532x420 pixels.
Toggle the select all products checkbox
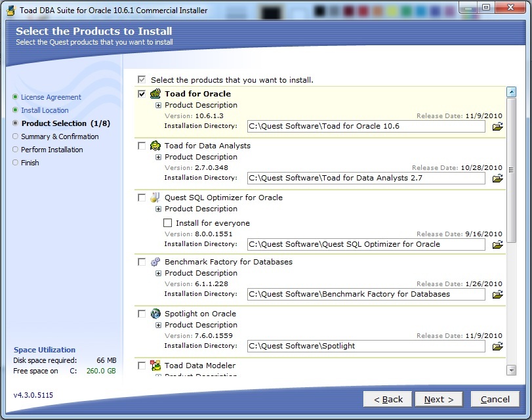click(142, 80)
